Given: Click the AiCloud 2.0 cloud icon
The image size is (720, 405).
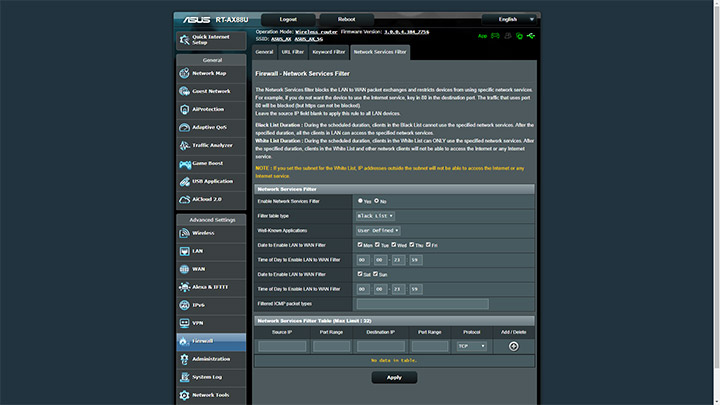Looking at the screenshot, I should coord(185,199).
